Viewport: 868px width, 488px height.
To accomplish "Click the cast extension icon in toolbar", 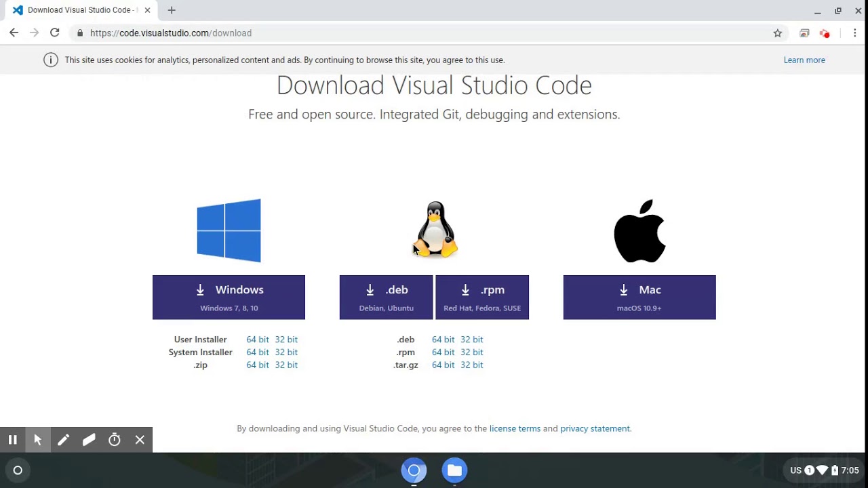I will (804, 33).
